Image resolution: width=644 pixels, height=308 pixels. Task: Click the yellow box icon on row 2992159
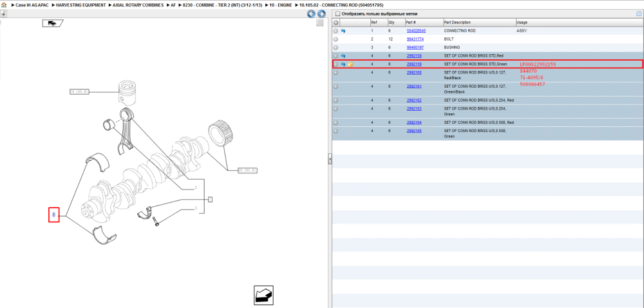coord(350,64)
